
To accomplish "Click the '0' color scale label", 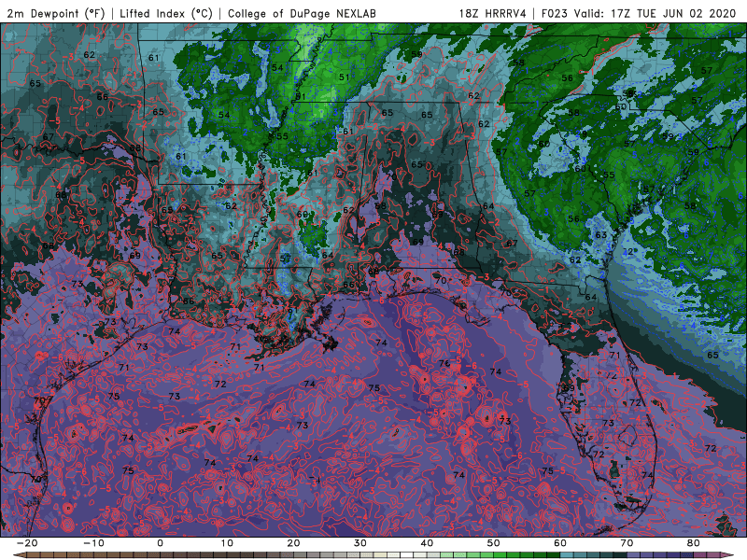I will (x=160, y=543).
